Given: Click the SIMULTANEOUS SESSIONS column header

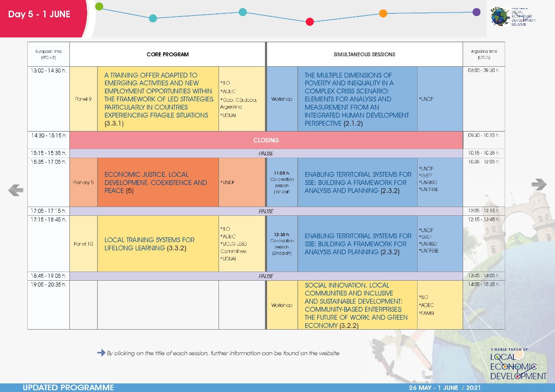Looking at the screenshot, I should tap(364, 54).
